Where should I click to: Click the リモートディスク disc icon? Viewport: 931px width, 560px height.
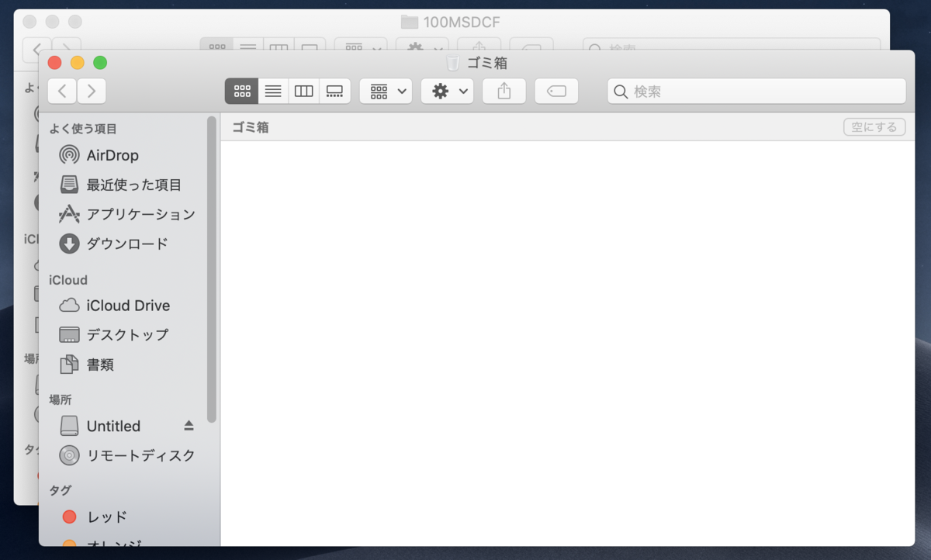69,455
